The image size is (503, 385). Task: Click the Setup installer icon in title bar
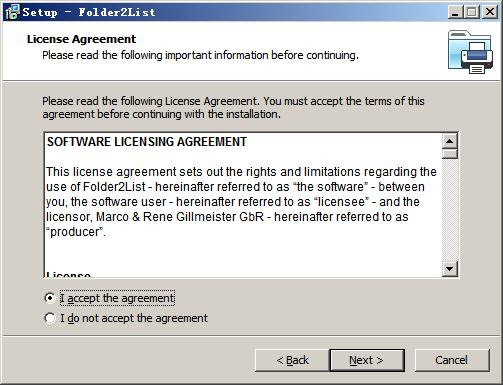click(x=13, y=12)
